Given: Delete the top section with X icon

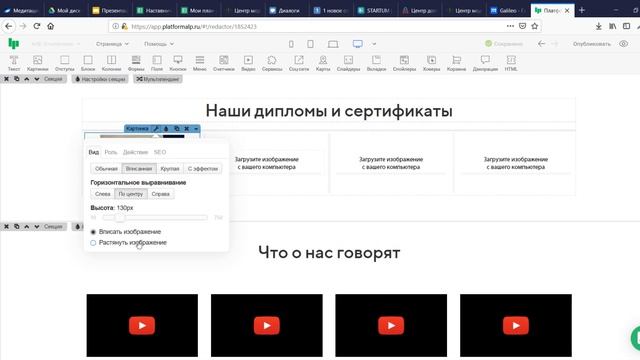Looking at the screenshot, I should click(x=6, y=79).
